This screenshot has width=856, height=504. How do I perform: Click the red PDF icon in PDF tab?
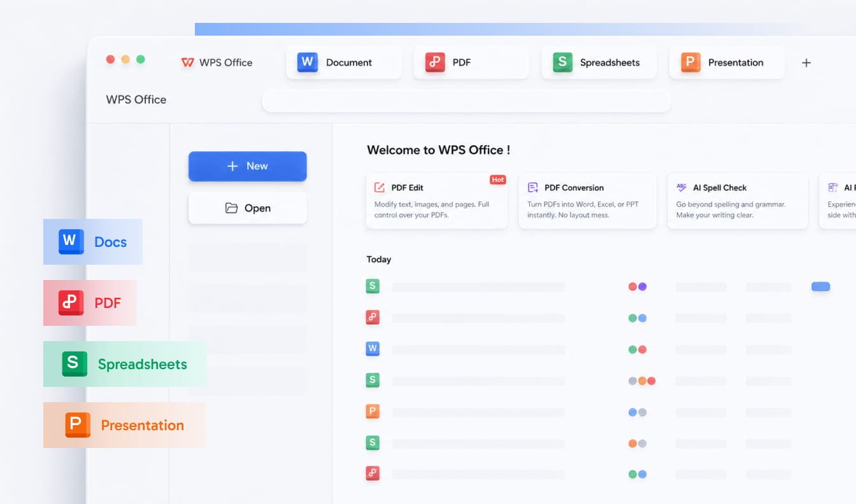(x=435, y=62)
